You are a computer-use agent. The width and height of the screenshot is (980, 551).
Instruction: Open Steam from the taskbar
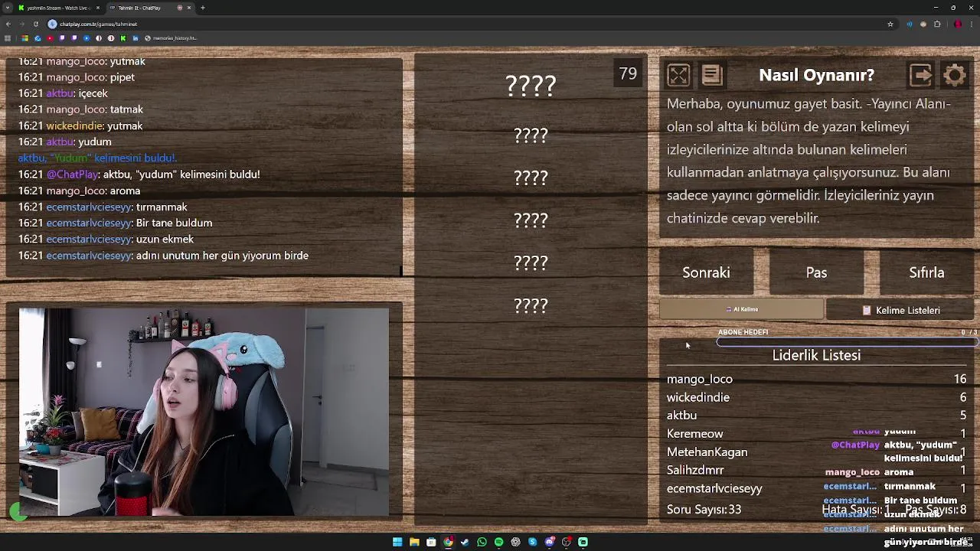(x=465, y=542)
